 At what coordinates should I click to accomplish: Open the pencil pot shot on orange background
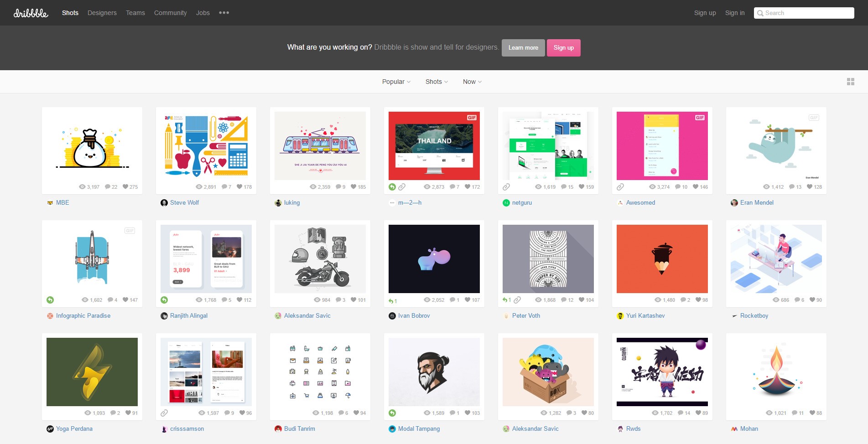click(662, 259)
